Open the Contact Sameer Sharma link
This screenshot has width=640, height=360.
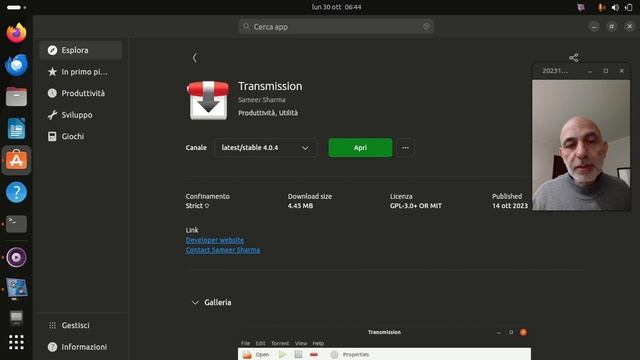coord(223,250)
